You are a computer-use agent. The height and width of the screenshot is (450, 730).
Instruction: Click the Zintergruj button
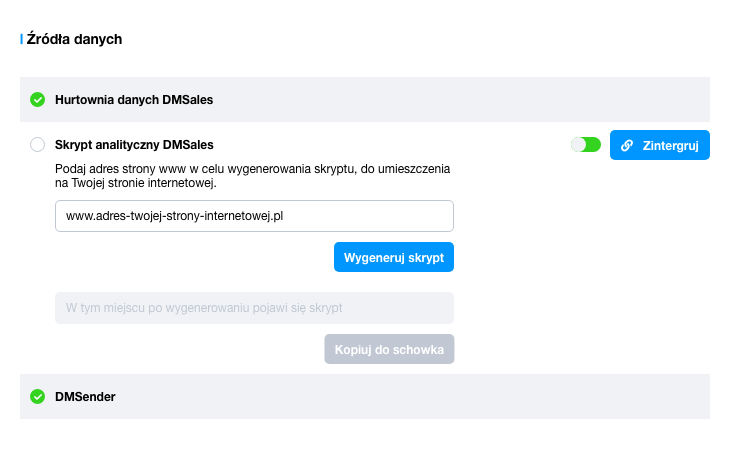(x=660, y=145)
